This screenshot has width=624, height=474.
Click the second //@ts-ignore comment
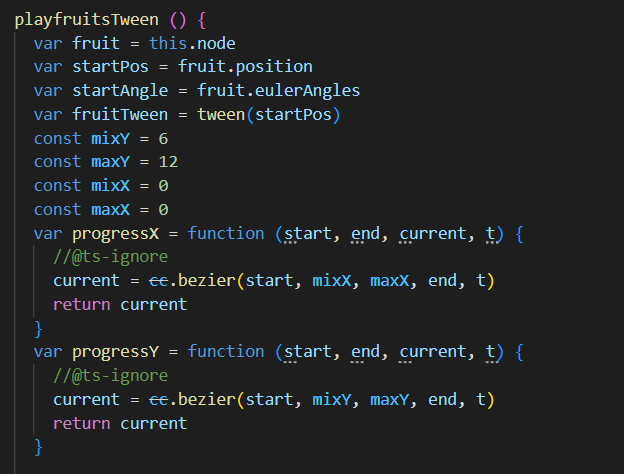point(110,375)
